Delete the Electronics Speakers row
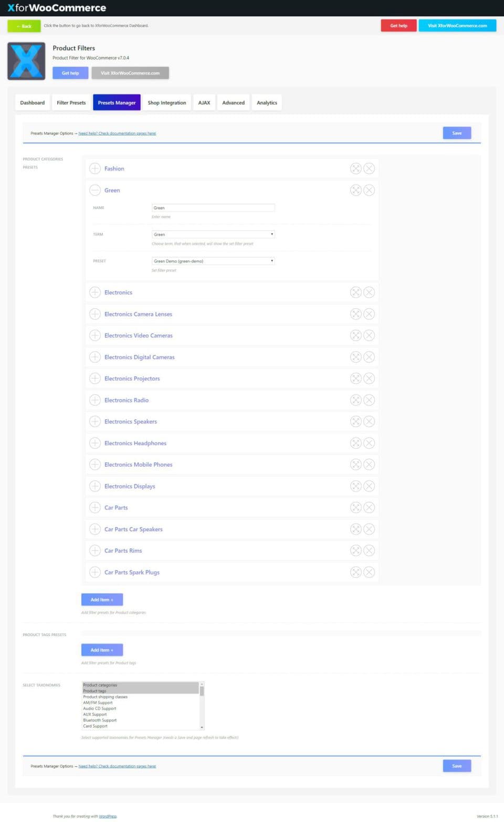Image resolution: width=504 pixels, height=822 pixels. [369, 421]
